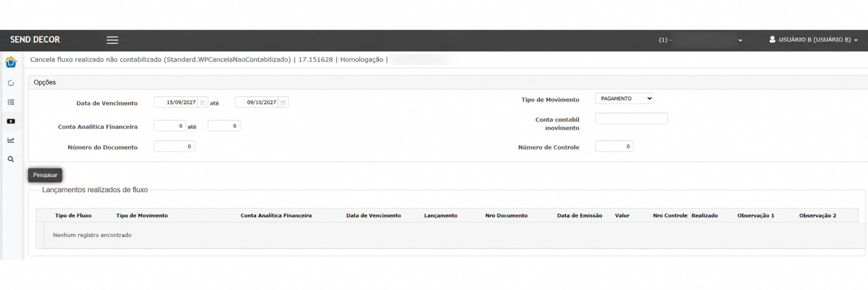Expand the (1) - company selector dropdown
The image size is (868, 290).
pyautogui.click(x=701, y=40)
